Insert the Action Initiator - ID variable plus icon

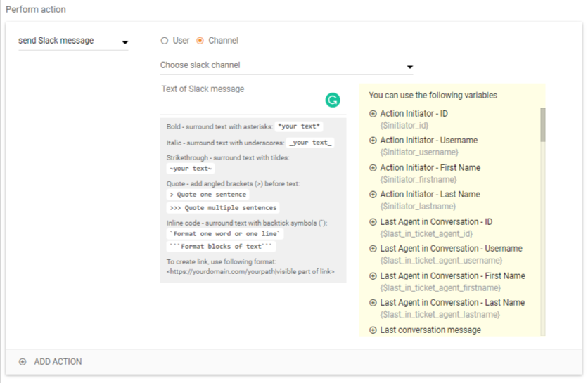(x=373, y=113)
